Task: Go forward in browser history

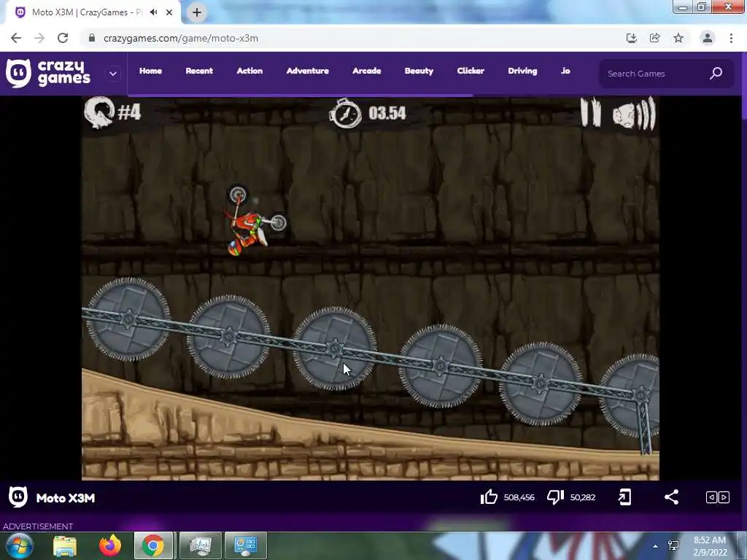Action: [x=39, y=38]
